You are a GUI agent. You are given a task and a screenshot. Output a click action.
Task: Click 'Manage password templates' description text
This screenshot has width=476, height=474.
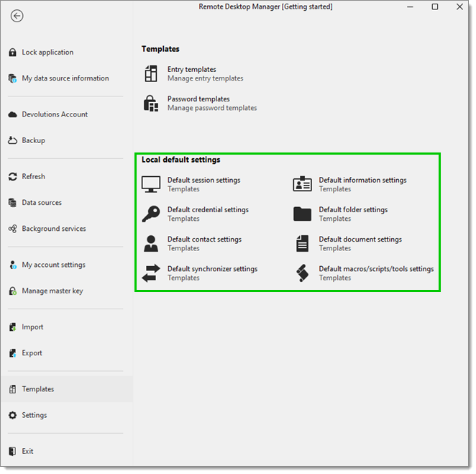pyautogui.click(x=212, y=108)
